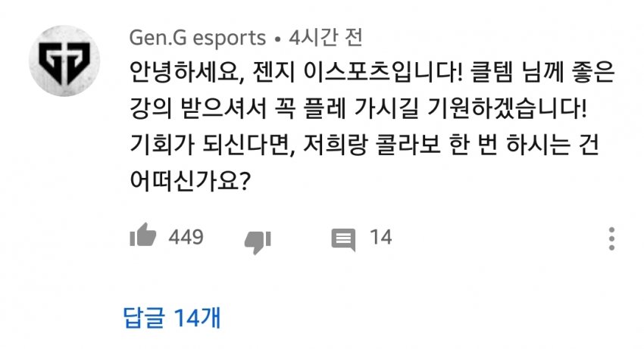Click the reply speech bubble icon

pyautogui.click(x=343, y=239)
